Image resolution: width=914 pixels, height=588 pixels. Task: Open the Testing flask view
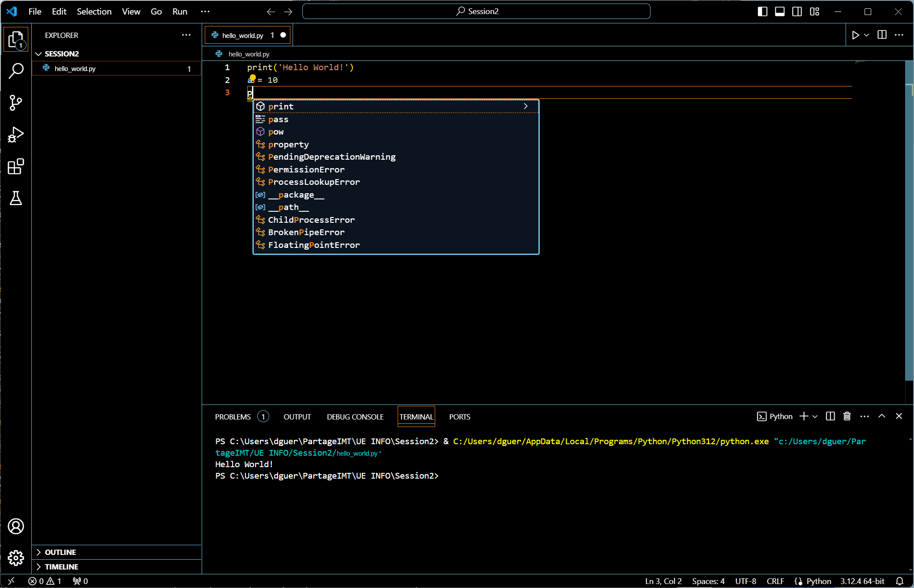[16, 198]
